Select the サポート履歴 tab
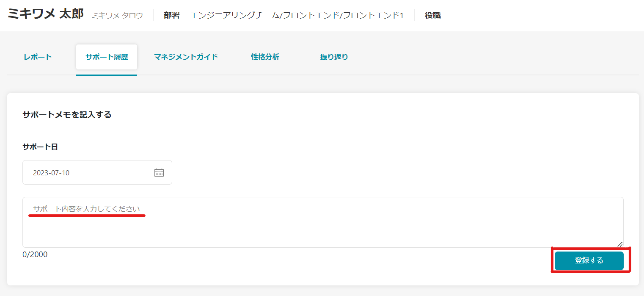The width and height of the screenshot is (644, 296). [107, 57]
